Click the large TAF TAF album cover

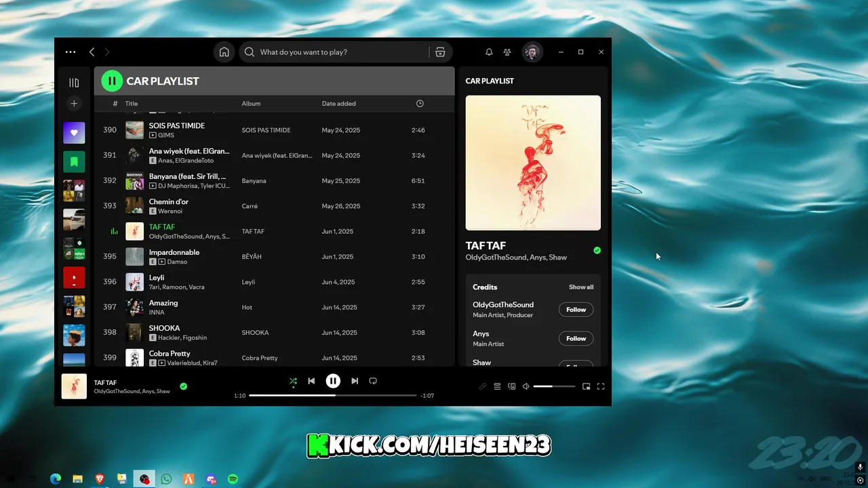coord(533,163)
